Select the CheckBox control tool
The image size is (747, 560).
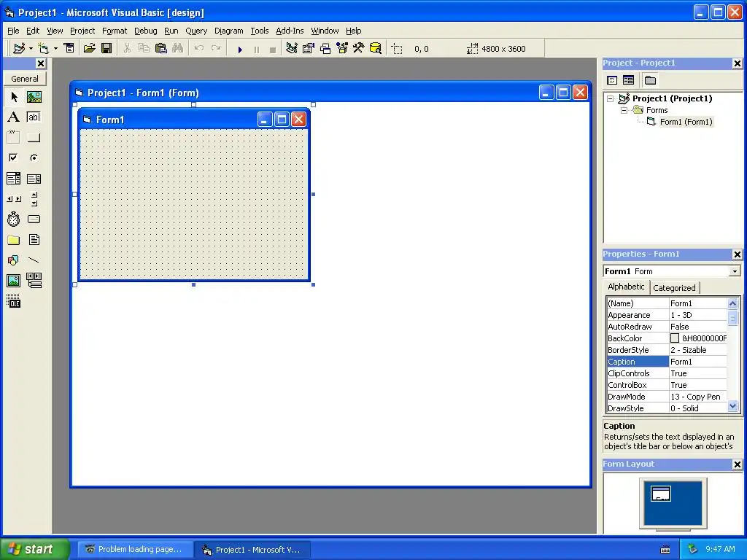click(14, 157)
